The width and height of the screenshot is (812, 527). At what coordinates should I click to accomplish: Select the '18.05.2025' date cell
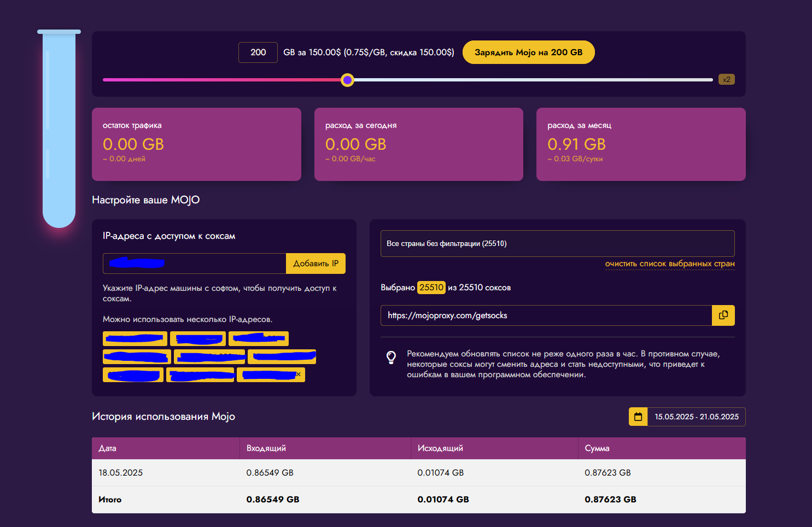coord(120,473)
